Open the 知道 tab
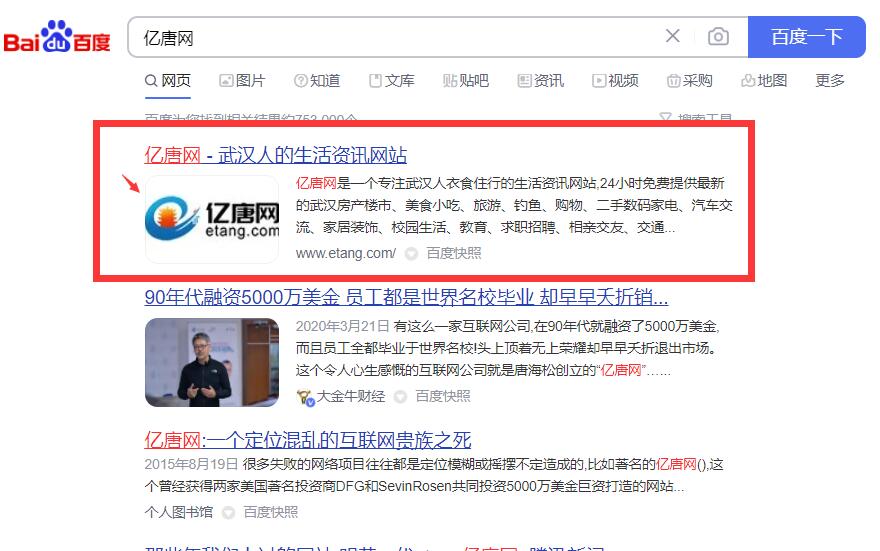Viewport: 880px width, 551px height. point(317,81)
